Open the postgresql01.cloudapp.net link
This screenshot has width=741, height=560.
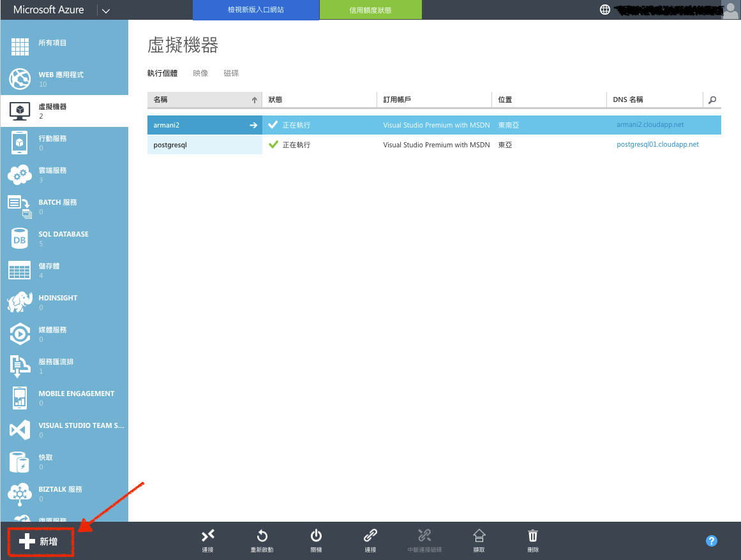pos(657,144)
